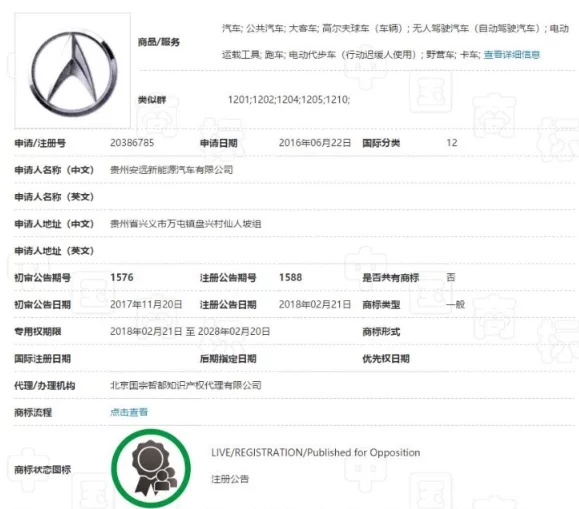Click the applicant name 贵州安远新能源汽车有限公司
579x509 pixels.
[171, 170]
